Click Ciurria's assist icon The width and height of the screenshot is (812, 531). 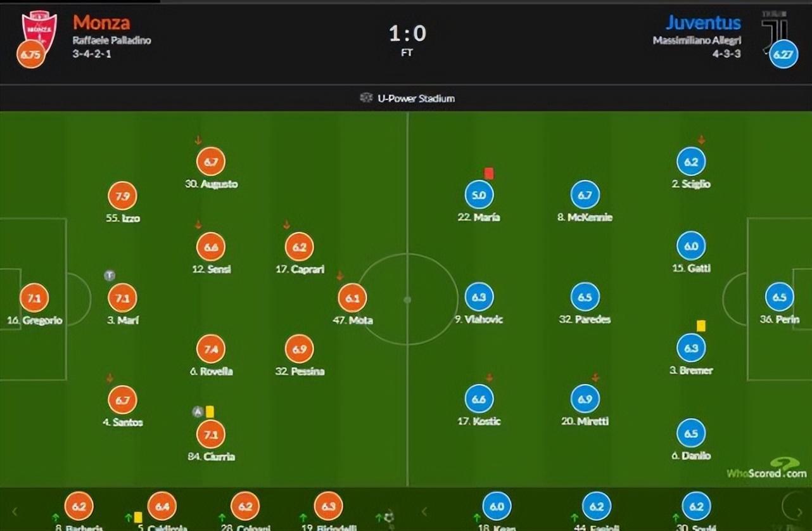point(197,413)
